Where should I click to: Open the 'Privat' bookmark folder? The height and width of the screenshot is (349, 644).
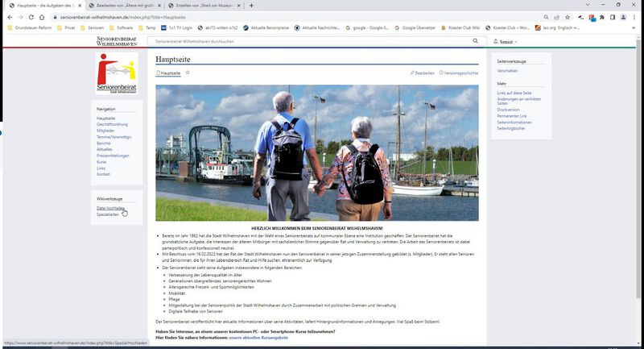tap(66, 28)
